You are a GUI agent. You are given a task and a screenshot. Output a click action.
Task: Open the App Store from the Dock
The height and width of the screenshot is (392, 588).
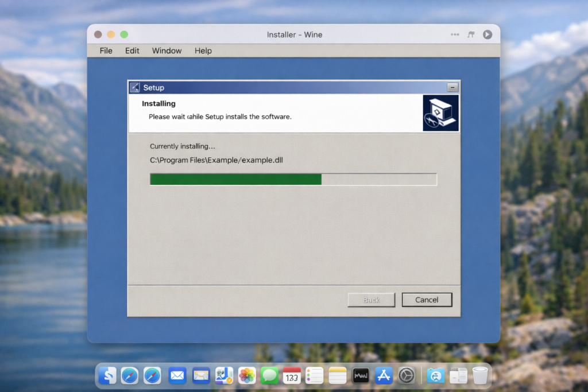tap(383, 376)
